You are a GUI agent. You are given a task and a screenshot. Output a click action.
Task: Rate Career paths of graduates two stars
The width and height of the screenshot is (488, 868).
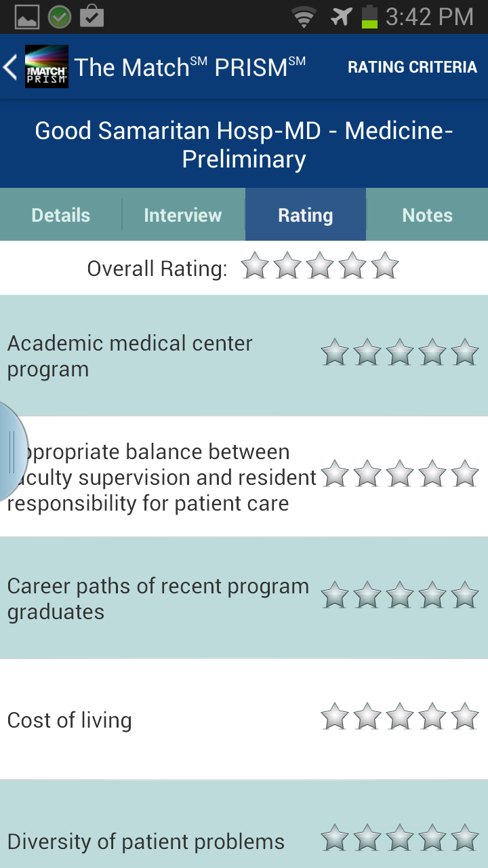(x=367, y=595)
